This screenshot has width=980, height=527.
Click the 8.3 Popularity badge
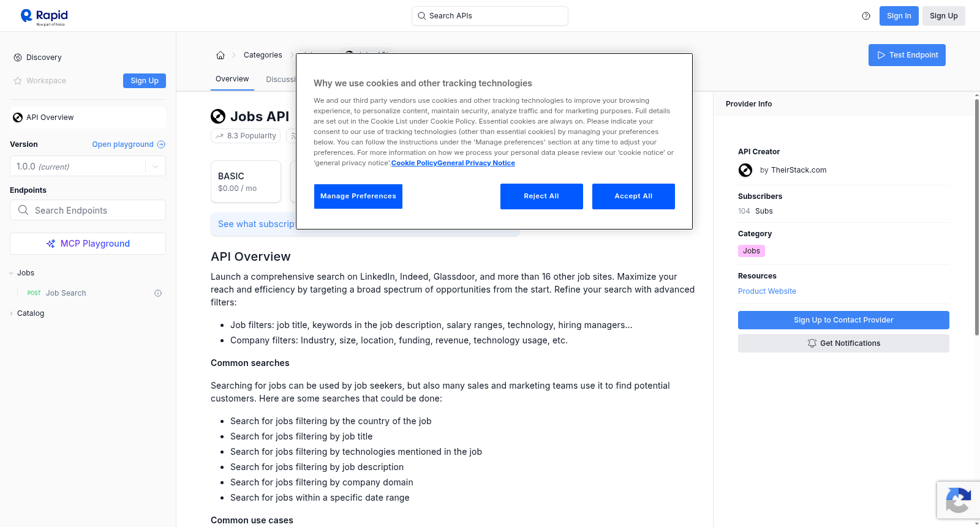pos(246,136)
